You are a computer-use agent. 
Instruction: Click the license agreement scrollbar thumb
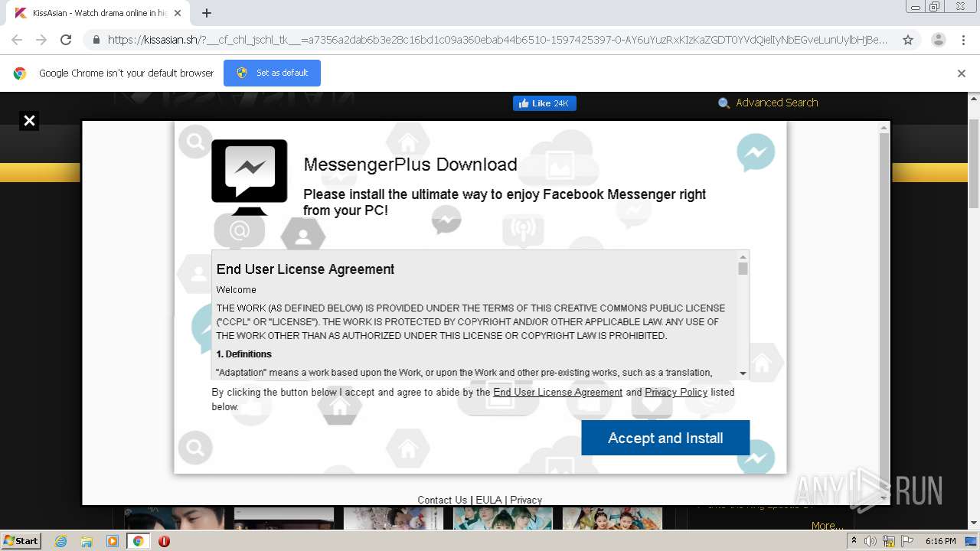[743, 269]
